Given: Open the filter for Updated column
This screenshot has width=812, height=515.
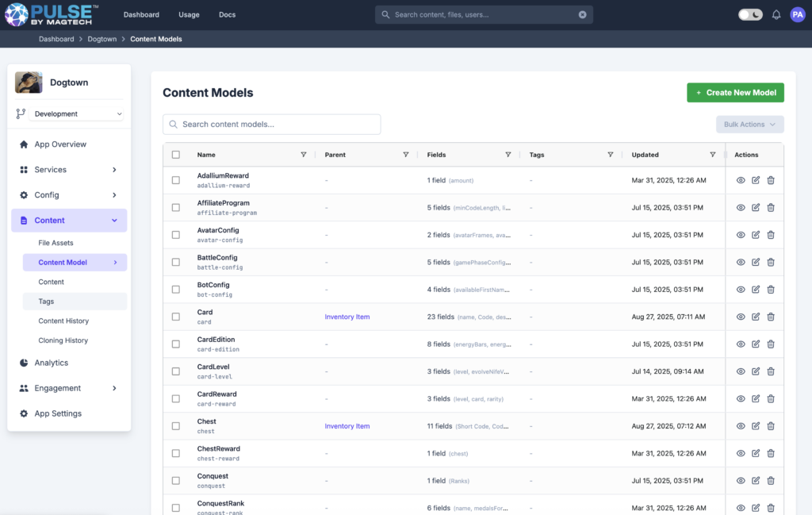Looking at the screenshot, I should (x=712, y=155).
